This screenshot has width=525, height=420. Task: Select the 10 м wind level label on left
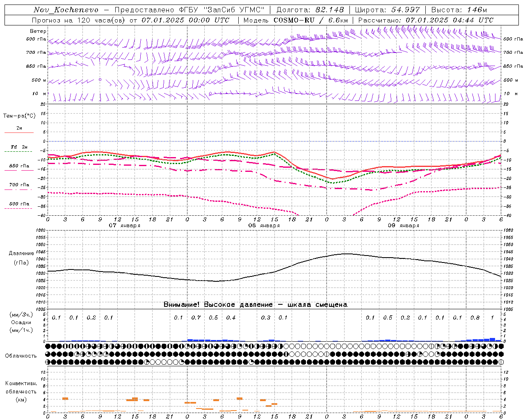[x=39, y=94]
